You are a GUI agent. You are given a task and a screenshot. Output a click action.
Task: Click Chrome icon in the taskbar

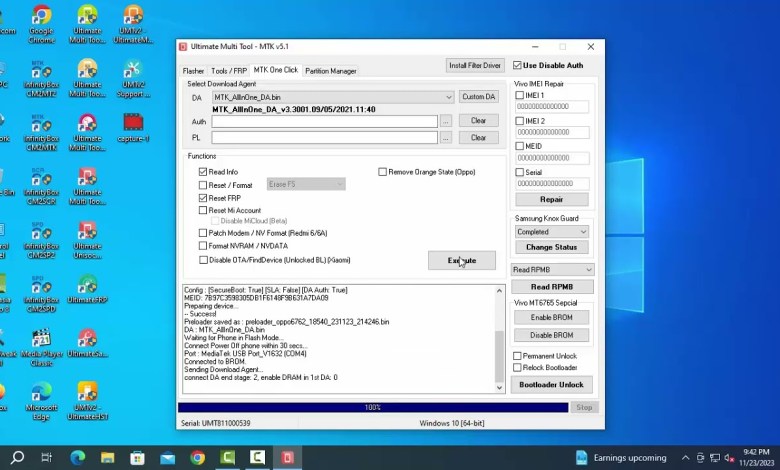coord(198,457)
